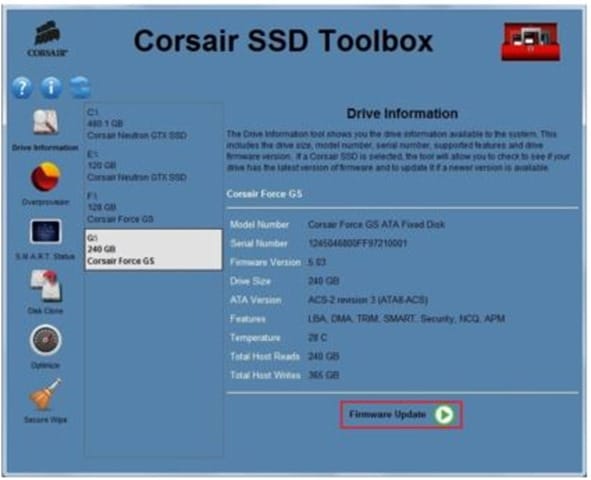The width and height of the screenshot is (591, 480).
Task: Click the Firmware Update button
Action: click(401, 414)
